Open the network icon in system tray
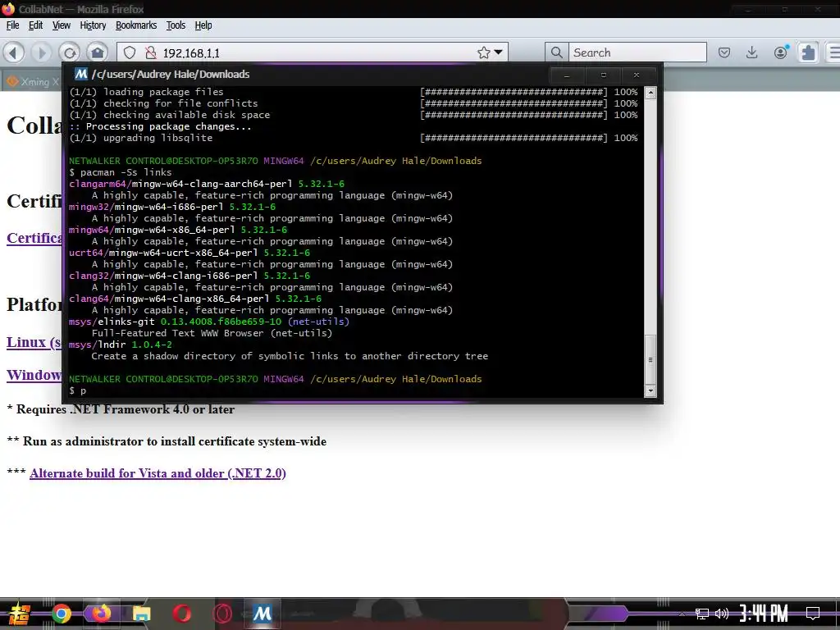The width and height of the screenshot is (840, 630). pyautogui.click(x=702, y=614)
